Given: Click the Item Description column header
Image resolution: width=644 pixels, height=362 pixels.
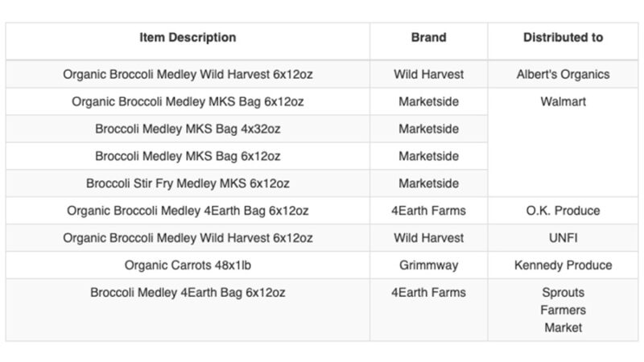Looking at the screenshot, I should 188,37.
